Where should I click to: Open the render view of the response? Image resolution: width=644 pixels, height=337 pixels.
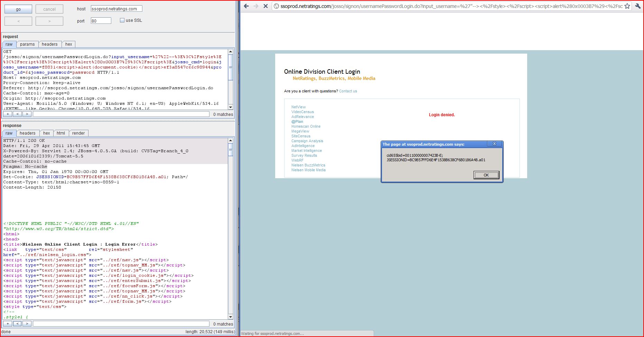tap(79, 133)
